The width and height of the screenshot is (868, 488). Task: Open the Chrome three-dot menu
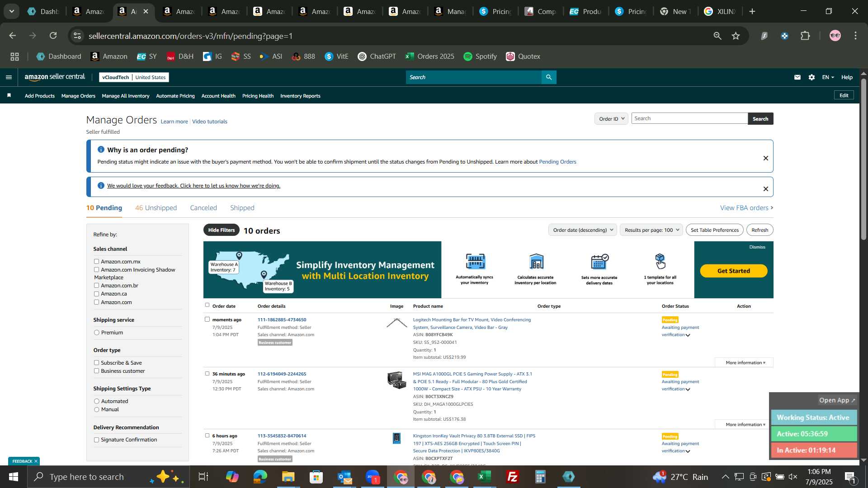coord(855,36)
